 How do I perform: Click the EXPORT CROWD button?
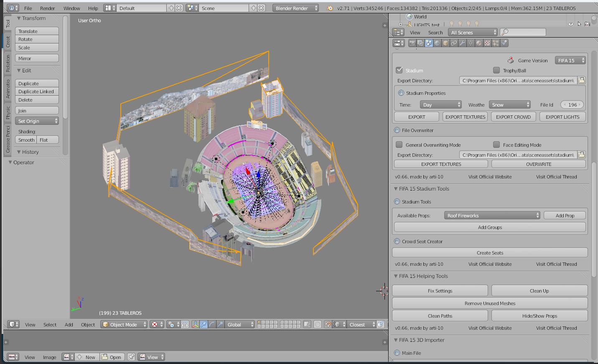tap(513, 117)
